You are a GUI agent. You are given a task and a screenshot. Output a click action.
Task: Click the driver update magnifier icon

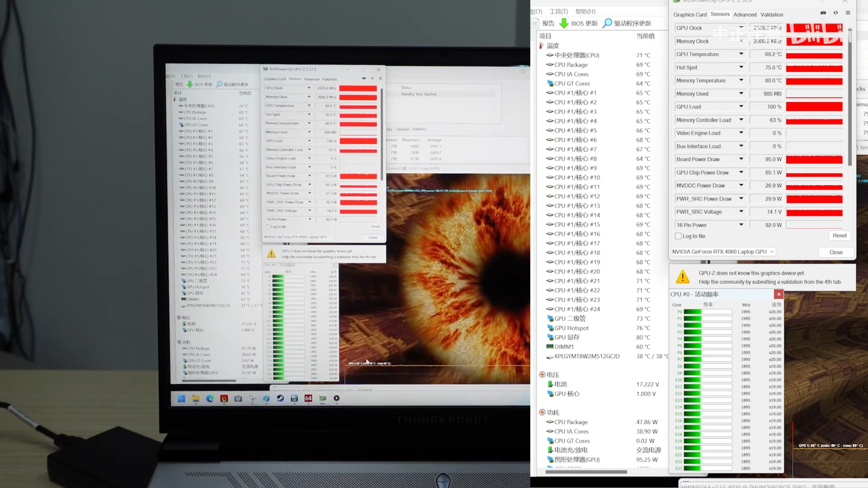[x=607, y=23]
